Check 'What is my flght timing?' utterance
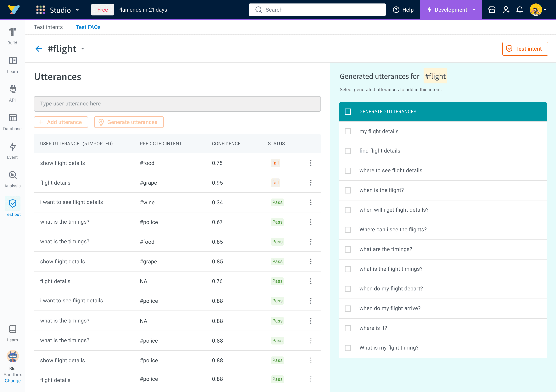Image resolution: width=556 pixels, height=392 pixels. coord(348,348)
